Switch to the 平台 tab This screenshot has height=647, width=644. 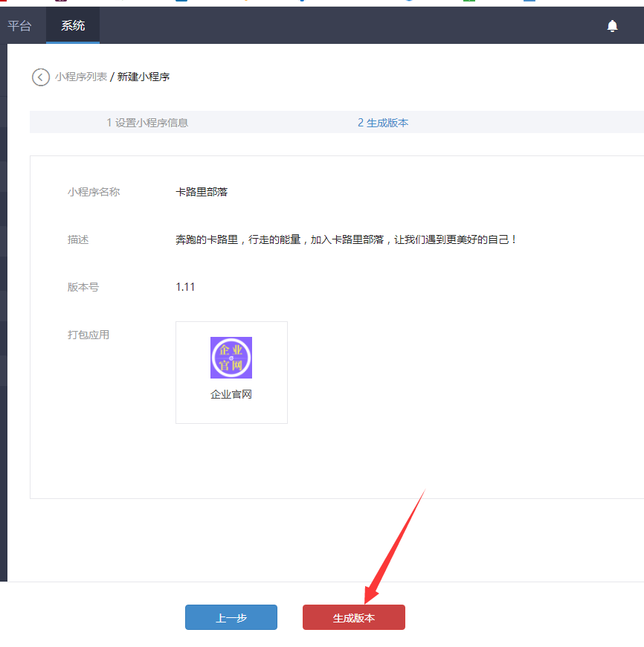click(19, 26)
